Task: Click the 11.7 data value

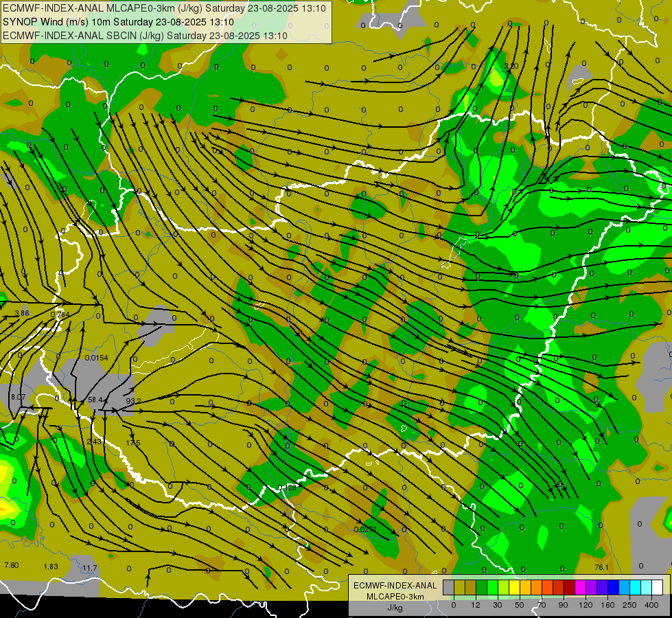Action: click(89, 568)
